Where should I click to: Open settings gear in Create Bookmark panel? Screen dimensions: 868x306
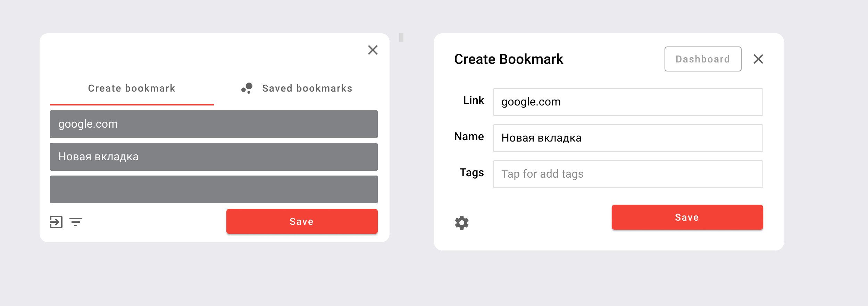click(462, 223)
